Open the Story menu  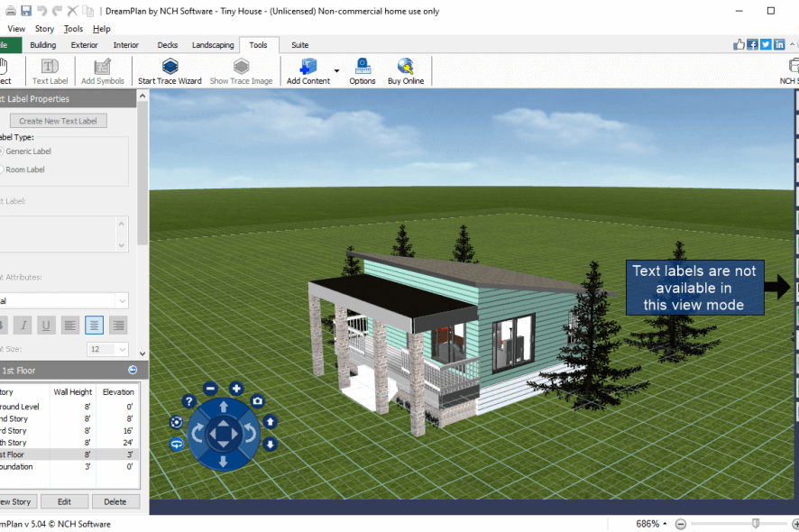44,29
